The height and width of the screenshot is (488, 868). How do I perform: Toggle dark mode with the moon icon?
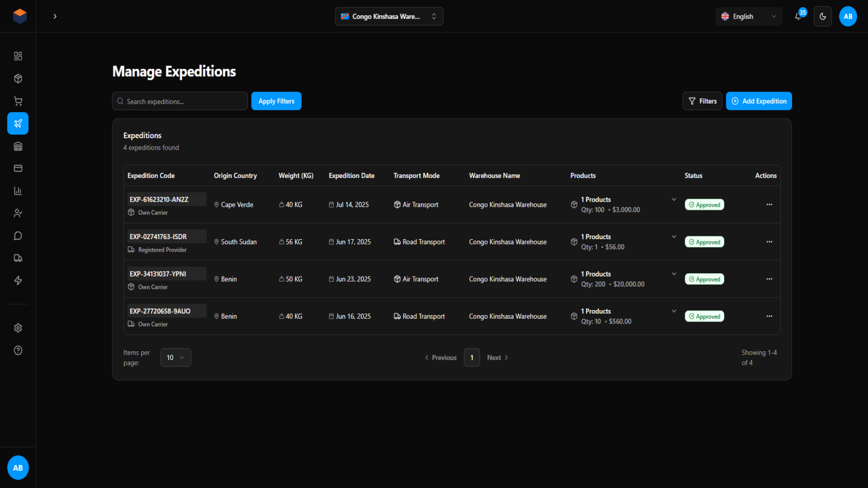tap(822, 16)
